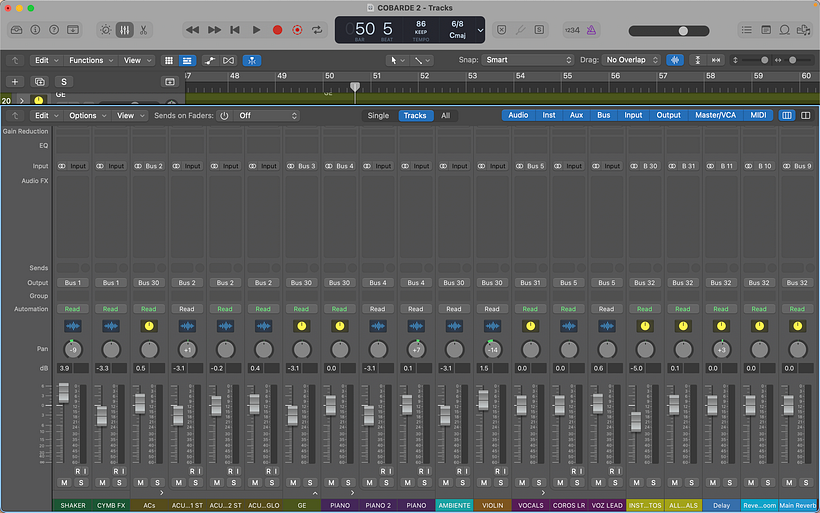Image resolution: width=820 pixels, height=513 pixels.
Task: Click the GE channel yellow icon
Action: click(x=302, y=326)
